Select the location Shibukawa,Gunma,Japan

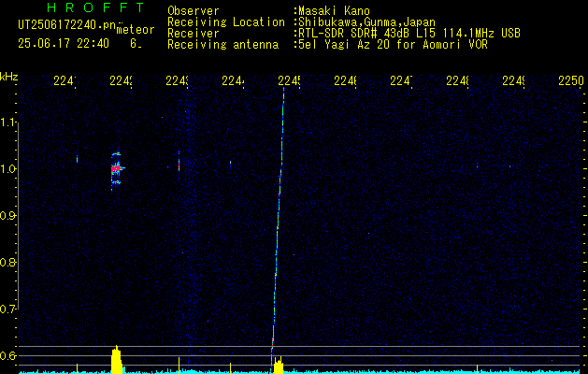click(365, 22)
